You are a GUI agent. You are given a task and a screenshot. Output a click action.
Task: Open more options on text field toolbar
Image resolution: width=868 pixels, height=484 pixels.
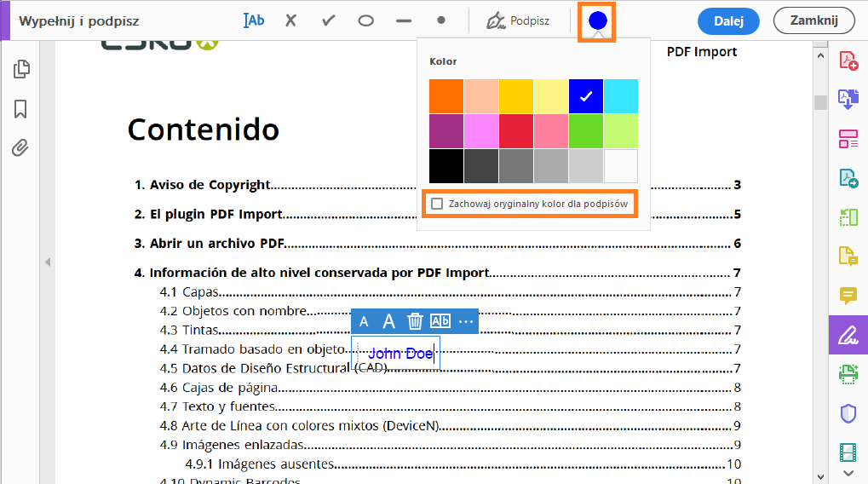pyautogui.click(x=466, y=321)
